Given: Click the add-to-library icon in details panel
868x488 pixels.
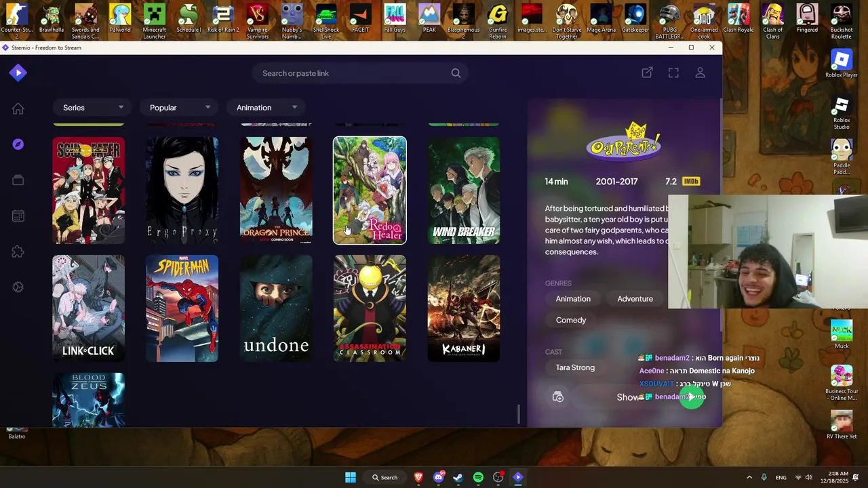Looking at the screenshot, I should (x=558, y=397).
